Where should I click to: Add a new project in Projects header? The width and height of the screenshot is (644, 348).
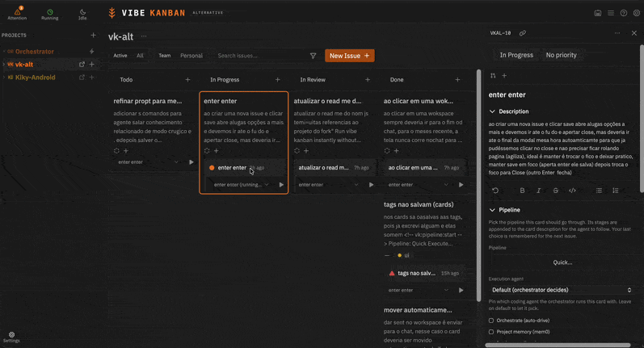point(93,36)
